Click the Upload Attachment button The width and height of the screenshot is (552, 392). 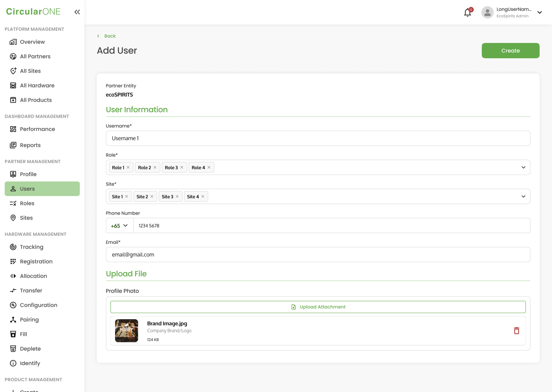point(318,307)
